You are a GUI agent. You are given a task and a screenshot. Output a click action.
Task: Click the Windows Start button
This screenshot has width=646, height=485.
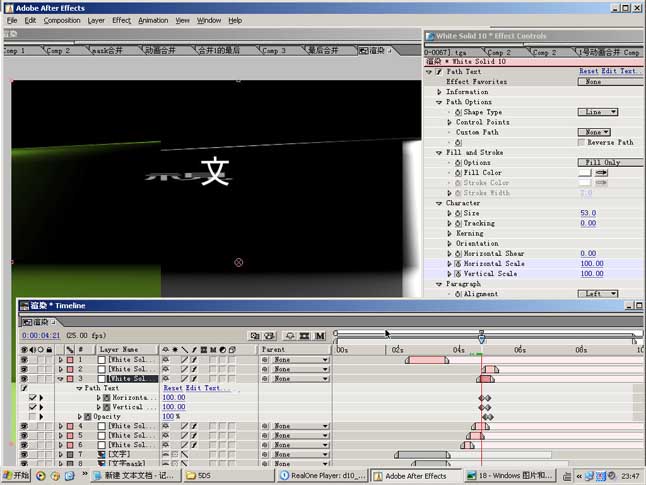point(16,476)
